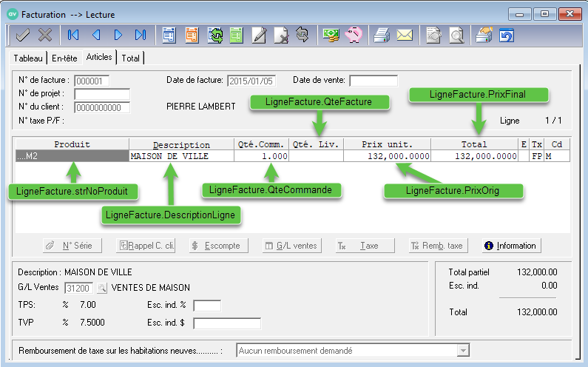The image size is (588, 367).
Task: Select the Total tab
Action: (131, 58)
